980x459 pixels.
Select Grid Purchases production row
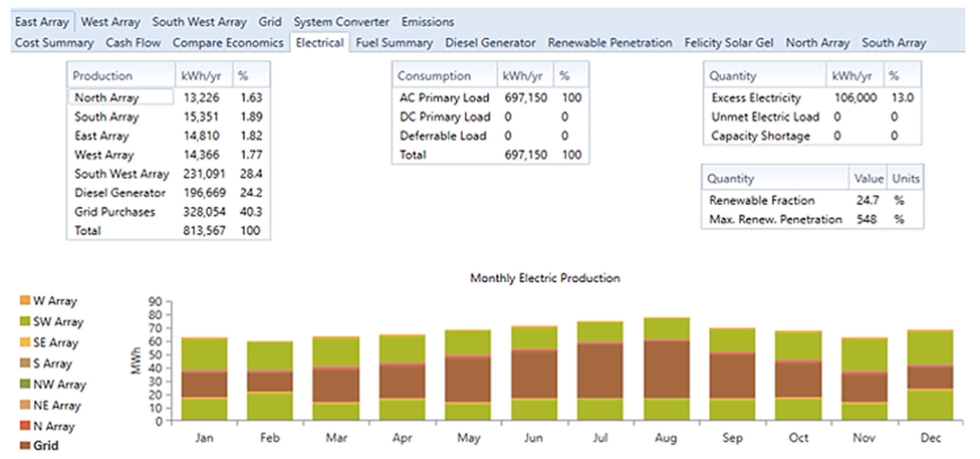coord(168,212)
